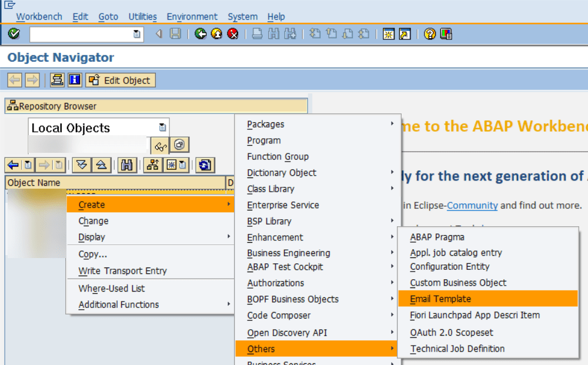Screen dimensions: 588x365
Task: Click the SAP window menu icon at top-left
Action: pos(10,5)
